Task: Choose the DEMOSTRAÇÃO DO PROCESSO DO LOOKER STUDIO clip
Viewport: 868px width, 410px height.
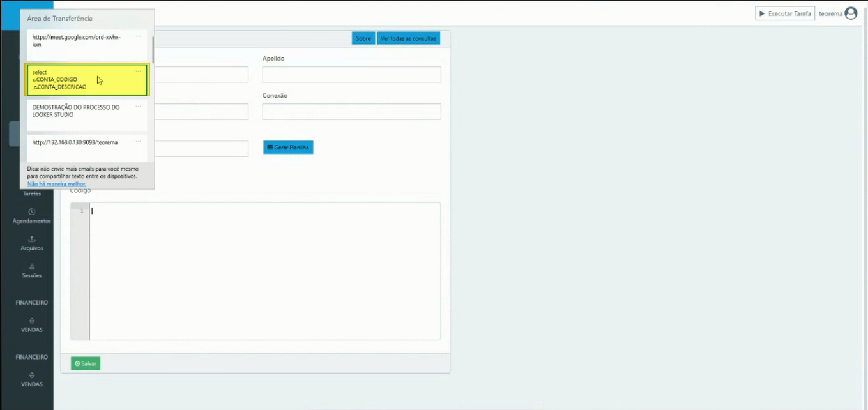Action: tap(87, 115)
